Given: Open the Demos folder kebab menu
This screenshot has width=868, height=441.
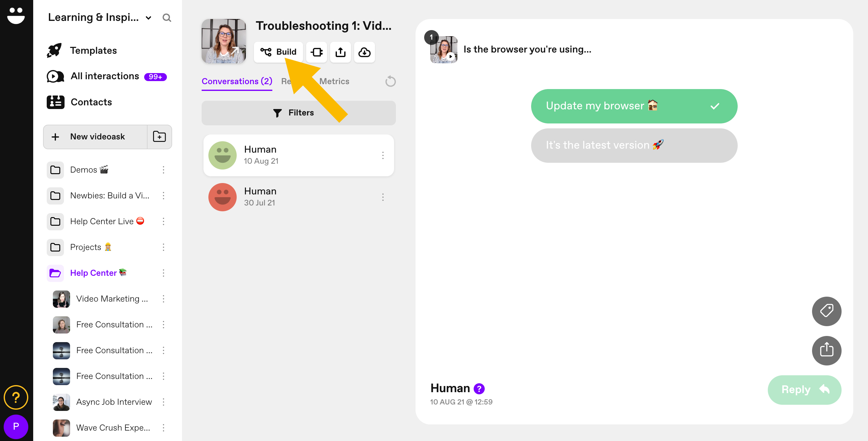Looking at the screenshot, I should point(164,170).
